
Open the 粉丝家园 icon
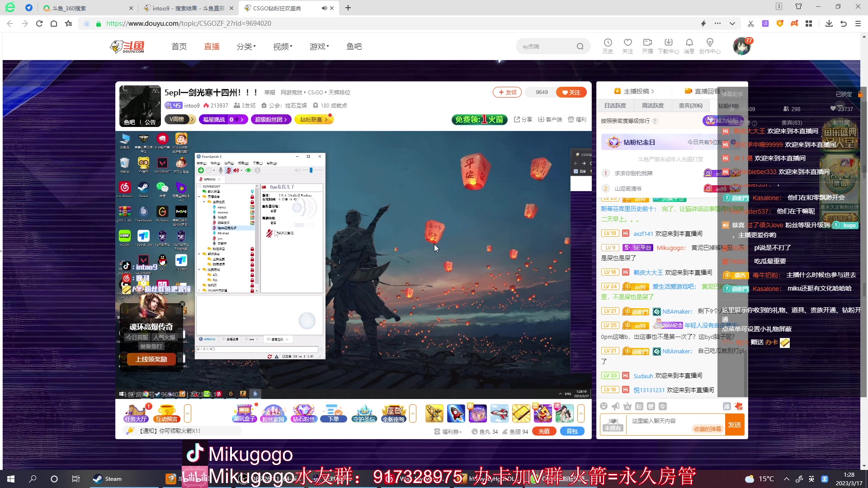(x=274, y=413)
